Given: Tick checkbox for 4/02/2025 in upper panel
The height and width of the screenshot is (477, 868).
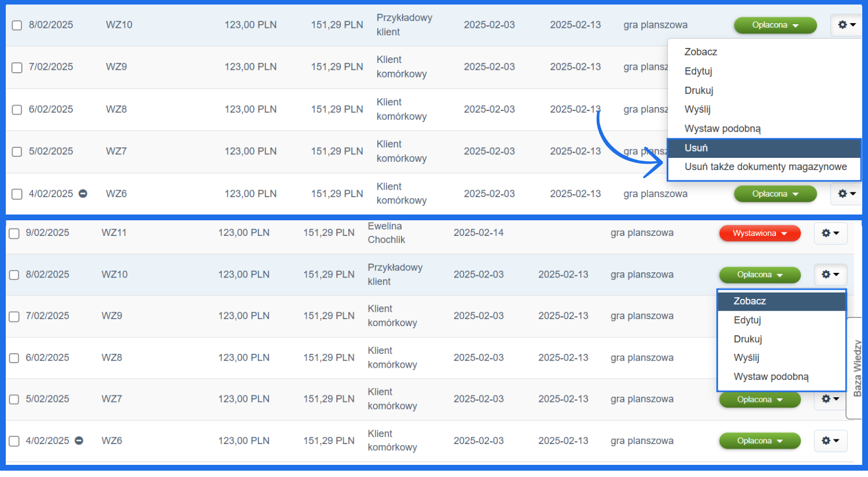Looking at the screenshot, I should pyautogui.click(x=17, y=194).
